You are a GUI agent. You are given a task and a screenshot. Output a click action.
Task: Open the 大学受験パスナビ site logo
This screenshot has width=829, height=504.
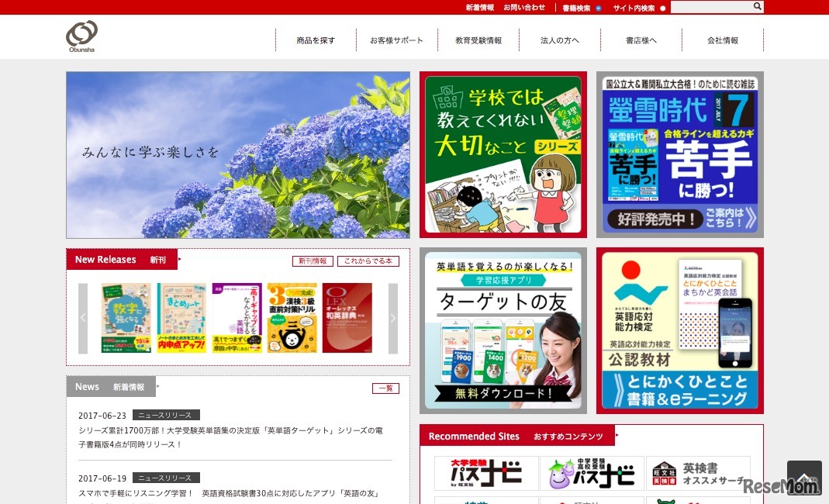486,473
